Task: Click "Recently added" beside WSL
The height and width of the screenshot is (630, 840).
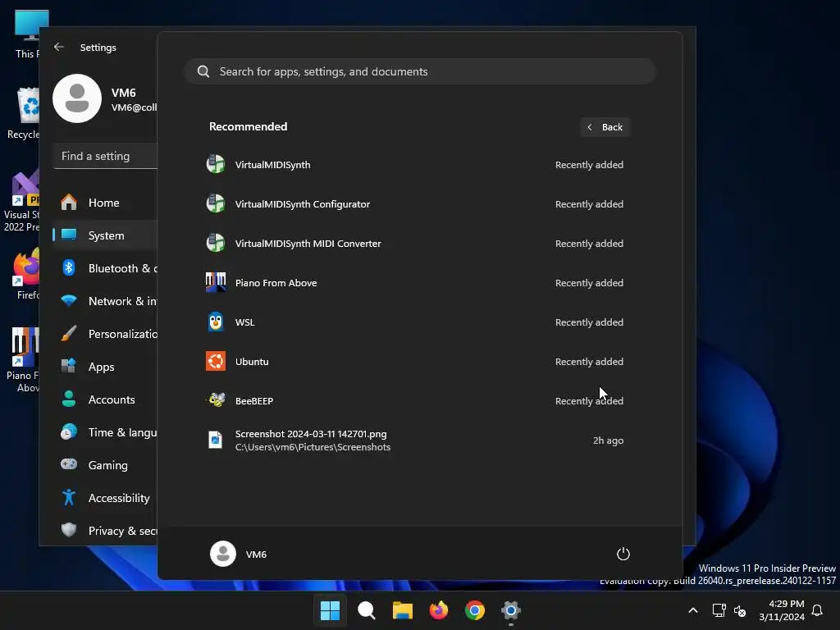Action: 589,322
